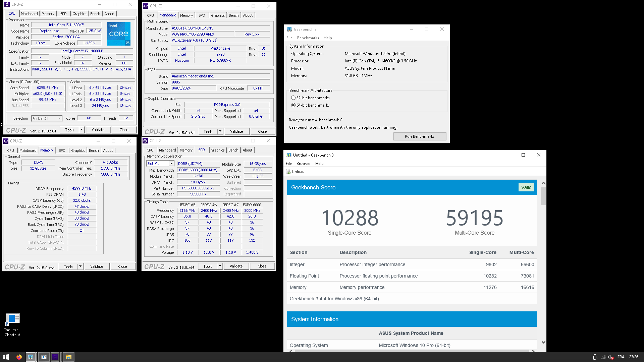Viewport: 644px width, 362px height.
Task: Click the BIOS Version 9905 field
Action: (x=220, y=82)
